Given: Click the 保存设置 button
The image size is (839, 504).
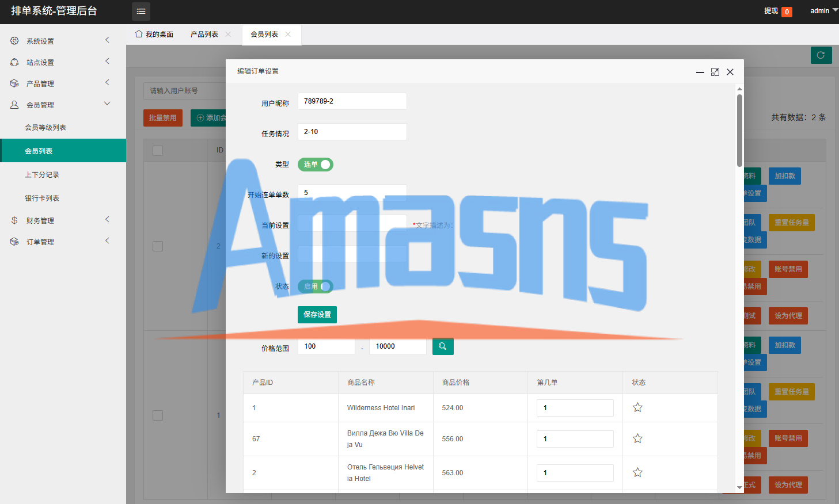Looking at the screenshot, I should click(x=317, y=315).
